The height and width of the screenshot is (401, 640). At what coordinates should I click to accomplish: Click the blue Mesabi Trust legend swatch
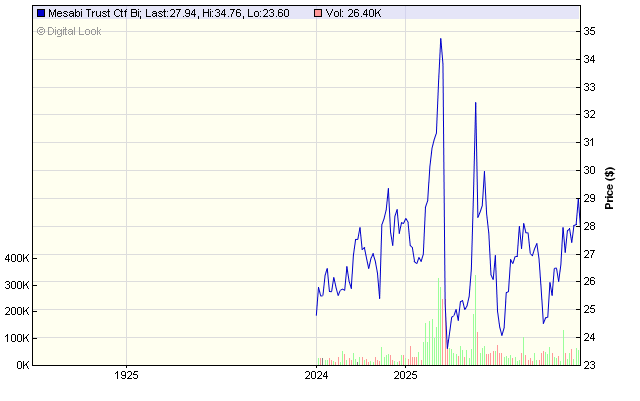tap(41, 13)
